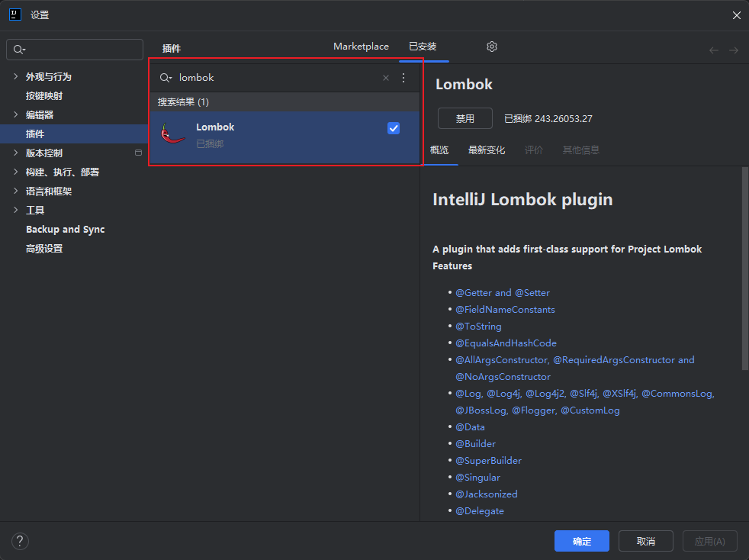Viewport: 749px width, 560px height.
Task: Click the search magnifier in plugin search
Action: click(166, 78)
